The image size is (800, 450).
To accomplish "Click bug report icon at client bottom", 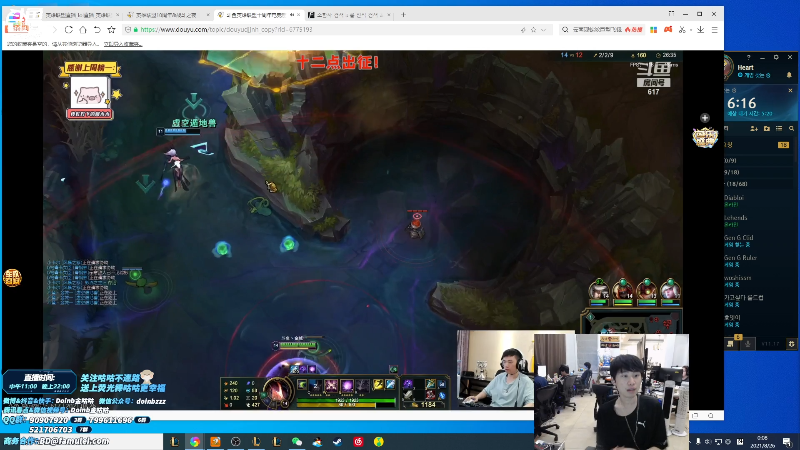I will (791, 344).
